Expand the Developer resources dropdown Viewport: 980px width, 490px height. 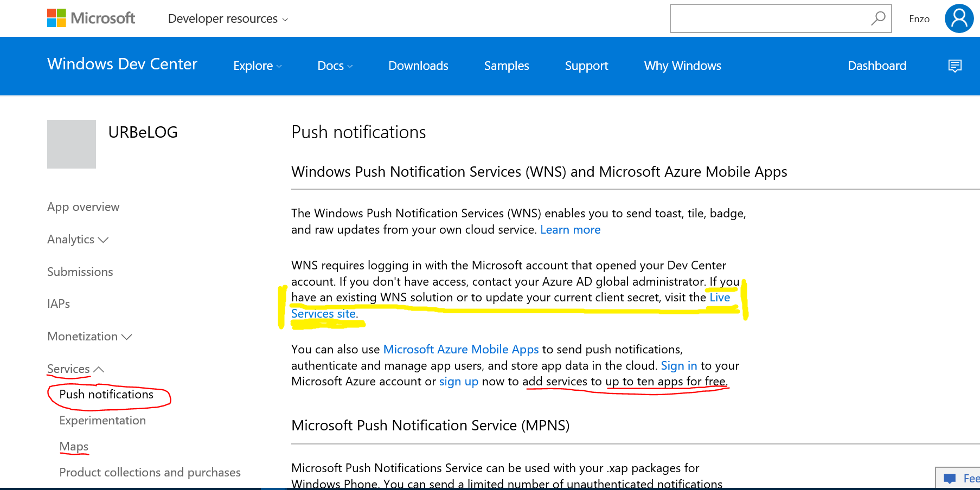point(228,19)
